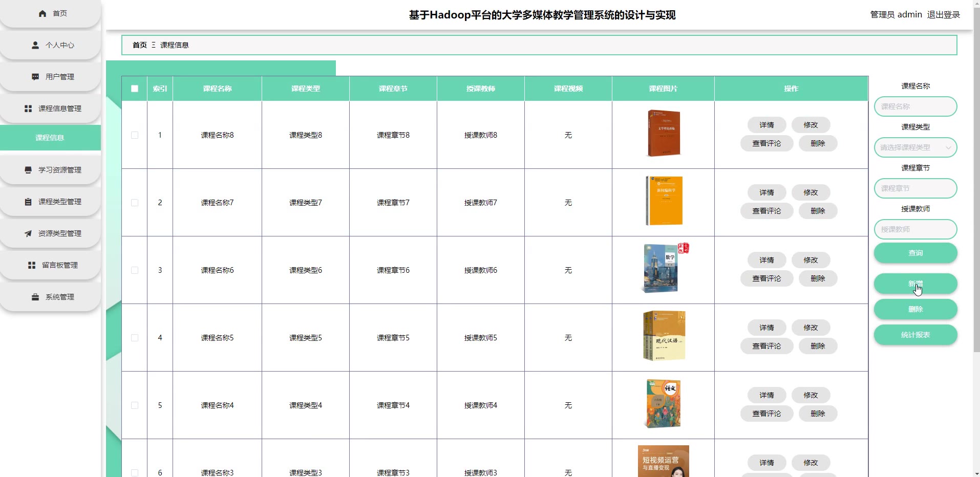980x477 pixels.
Task: Click the 退出登录 logout link
Action: point(944,15)
